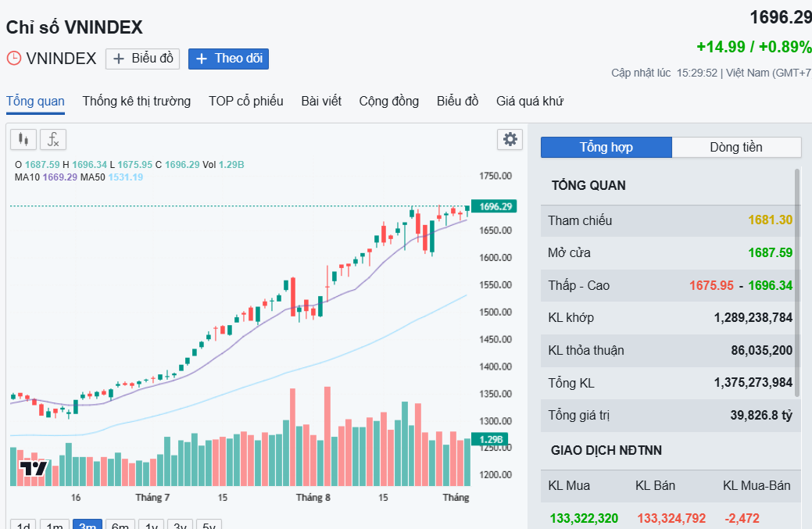Open the indicators fx menu
This screenshot has width=812, height=529.
click(x=53, y=139)
